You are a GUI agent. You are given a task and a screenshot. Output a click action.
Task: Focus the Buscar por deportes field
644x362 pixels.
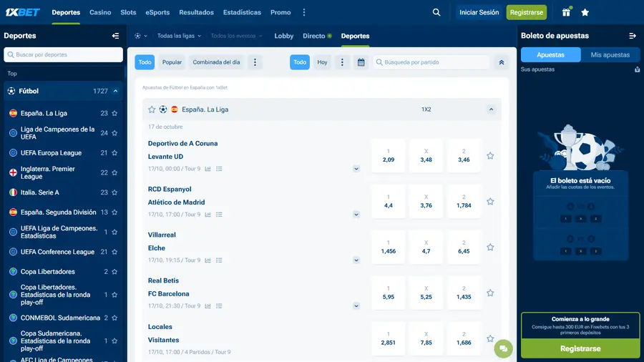(x=63, y=54)
